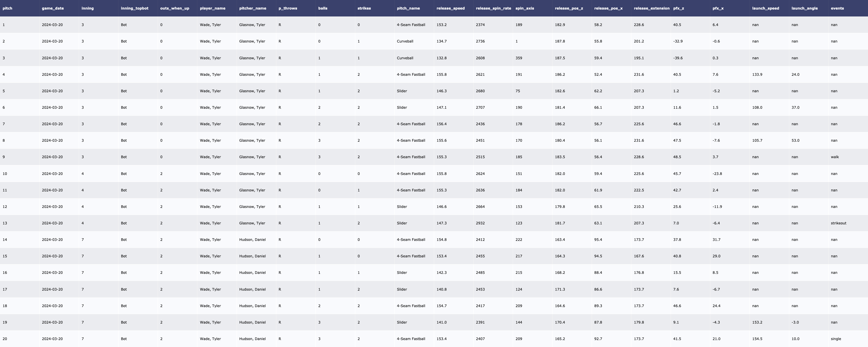Viewport: 868px width, 347px height.
Task: Click launch speed cell 154.5
Action: coord(757,339)
